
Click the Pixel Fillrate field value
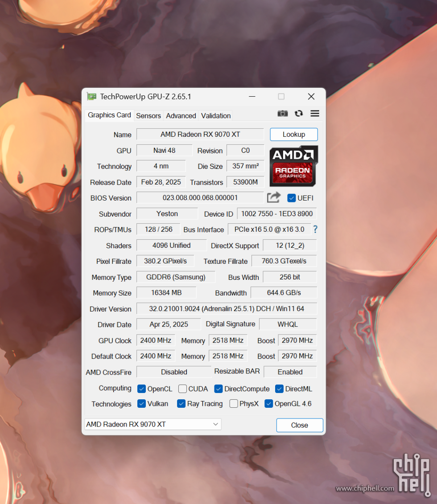tap(165, 261)
